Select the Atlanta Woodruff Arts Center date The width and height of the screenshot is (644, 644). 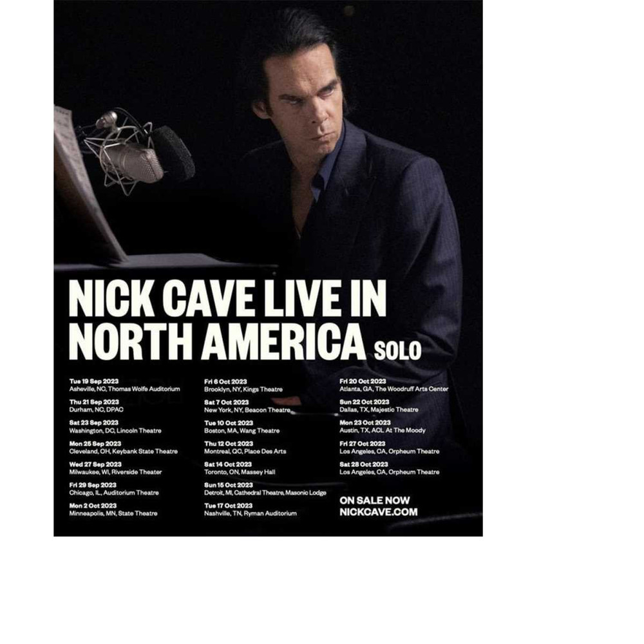(x=394, y=385)
